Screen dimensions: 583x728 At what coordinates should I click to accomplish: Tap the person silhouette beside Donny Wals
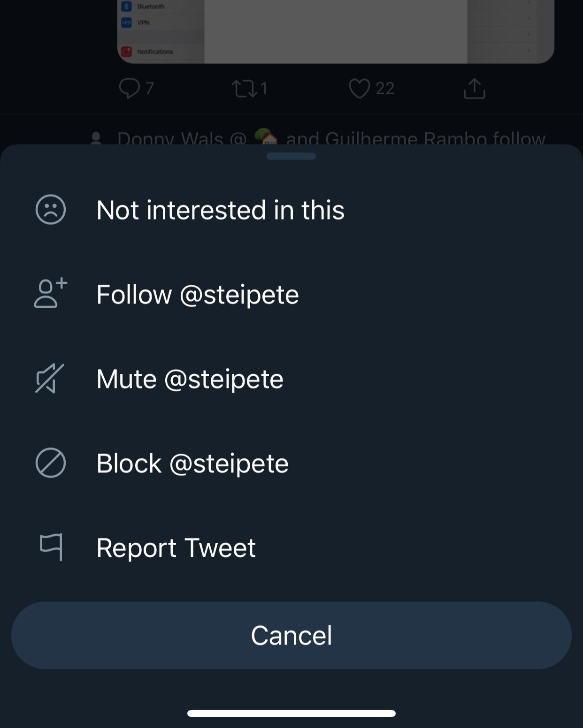(x=96, y=138)
